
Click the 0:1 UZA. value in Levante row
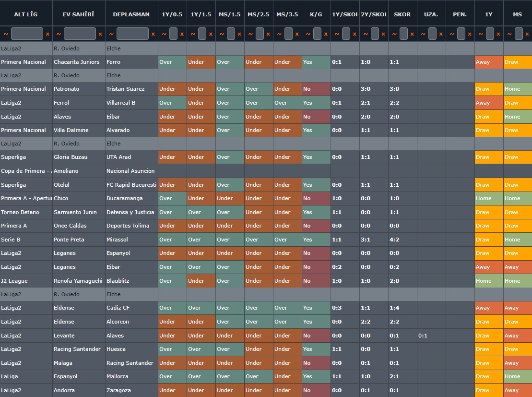click(431, 336)
